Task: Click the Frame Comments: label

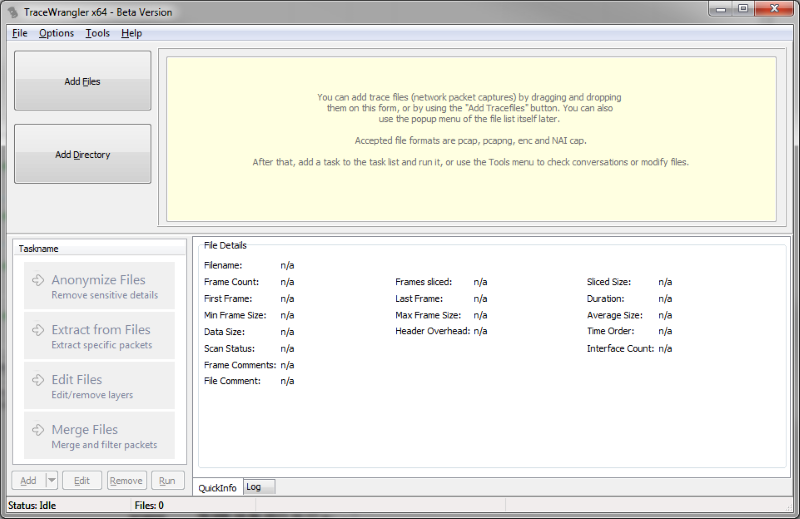Action: click(240, 365)
